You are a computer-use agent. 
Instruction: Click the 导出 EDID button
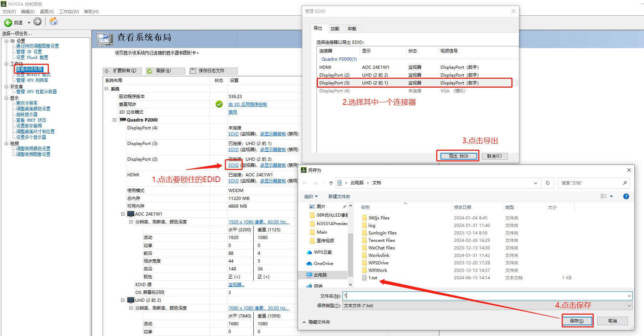pyautogui.click(x=459, y=156)
